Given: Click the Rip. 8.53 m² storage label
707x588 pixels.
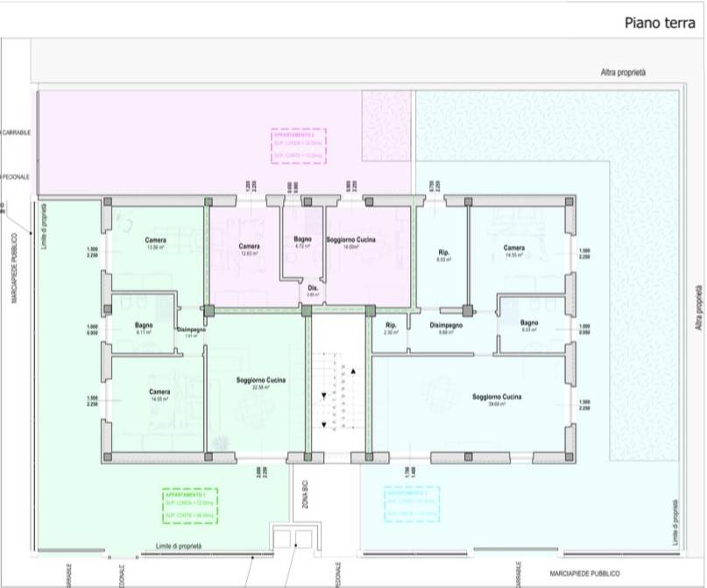Looking at the screenshot, I should point(443,256).
